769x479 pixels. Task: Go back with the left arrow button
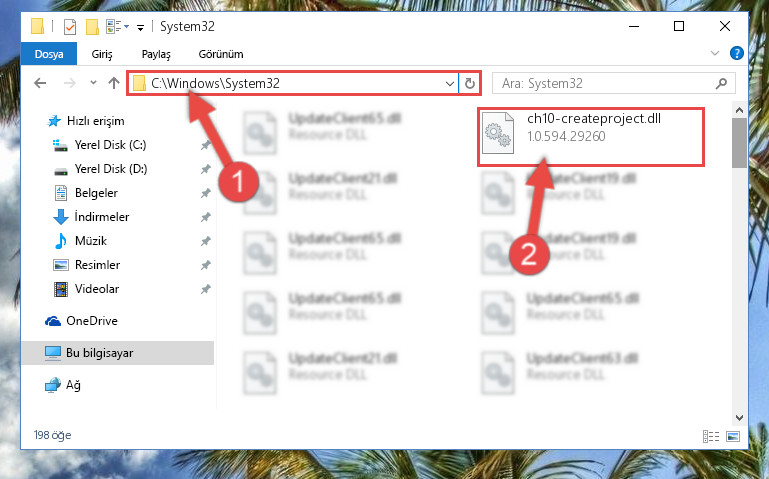point(40,83)
